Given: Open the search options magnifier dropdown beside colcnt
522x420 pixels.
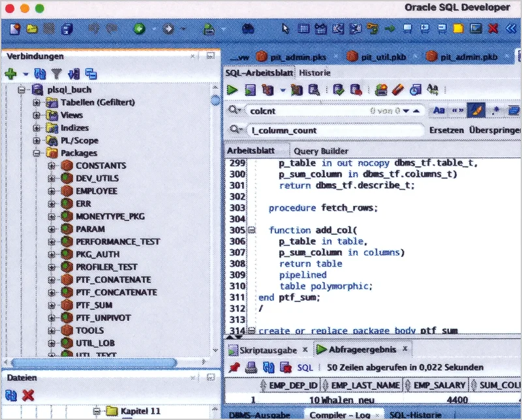Looking at the screenshot, I should click(234, 110).
